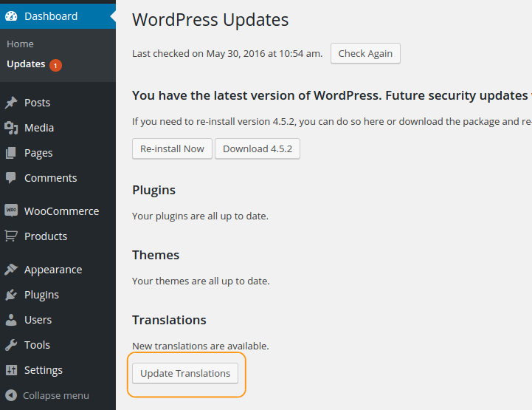Click the Posts pushpin icon

tap(11, 103)
